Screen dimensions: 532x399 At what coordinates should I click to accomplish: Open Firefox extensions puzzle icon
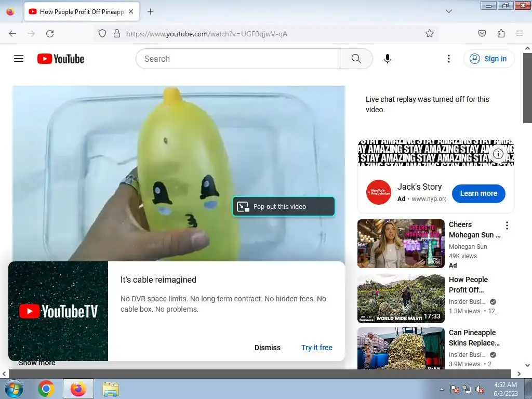[501, 34]
